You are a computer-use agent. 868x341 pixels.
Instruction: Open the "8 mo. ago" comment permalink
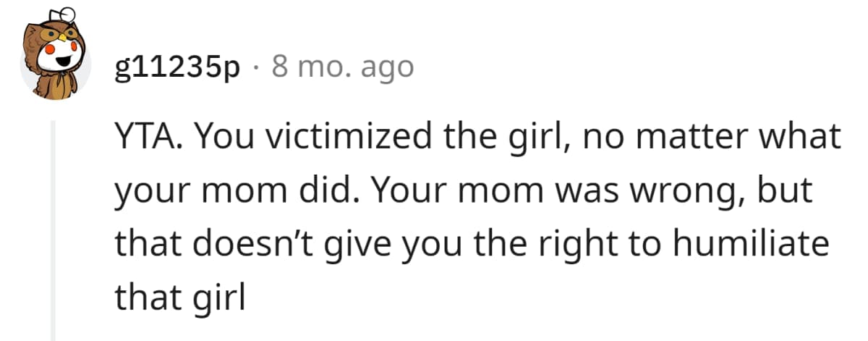tap(342, 68)
